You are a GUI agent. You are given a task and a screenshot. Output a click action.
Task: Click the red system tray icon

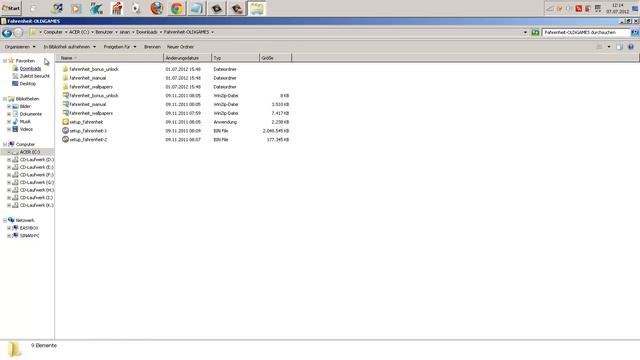579,8
